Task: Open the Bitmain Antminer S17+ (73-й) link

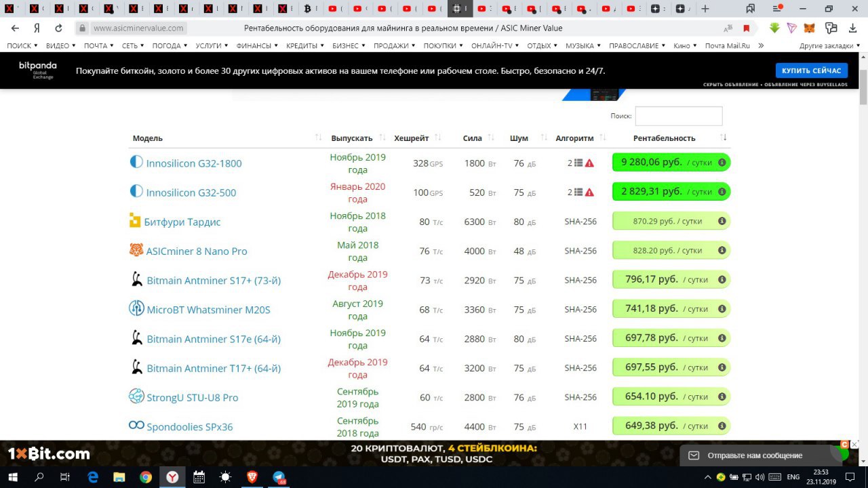Action: pyautogui.click(x=214, y=280)
